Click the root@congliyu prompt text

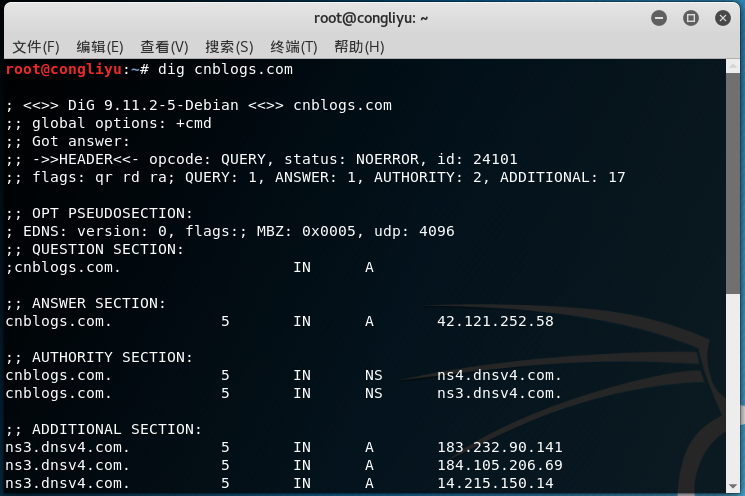(64, 70)
